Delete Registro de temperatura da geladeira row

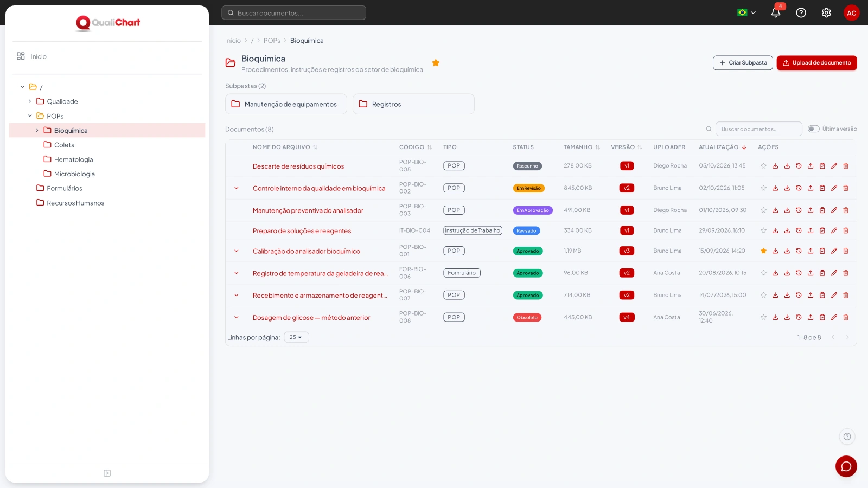pos(846,273)
